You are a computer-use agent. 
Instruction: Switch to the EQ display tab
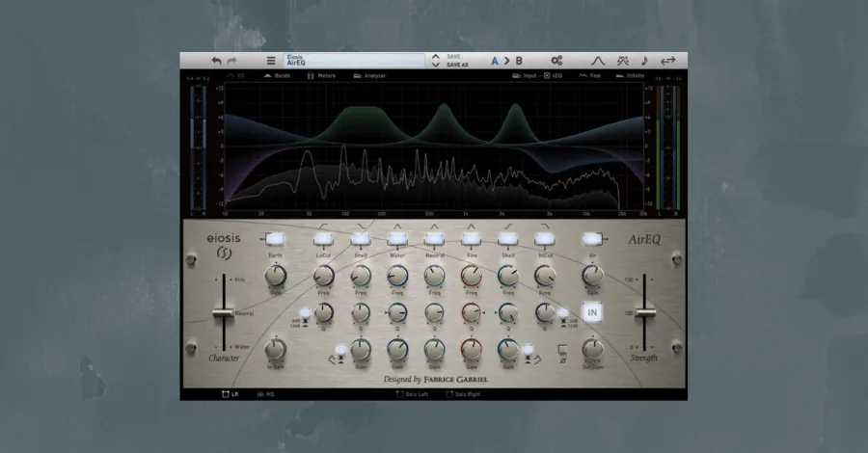tap(235, 75)
